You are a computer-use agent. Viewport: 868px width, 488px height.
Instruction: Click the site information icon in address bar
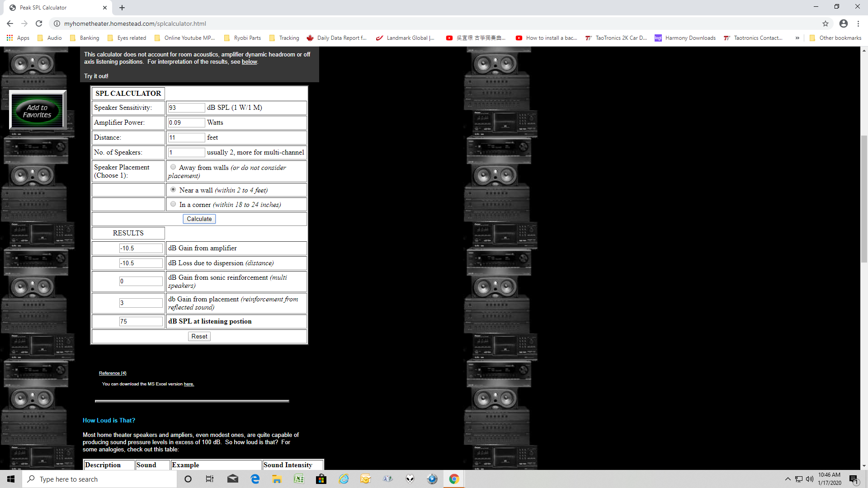click(x=57, y=23)
